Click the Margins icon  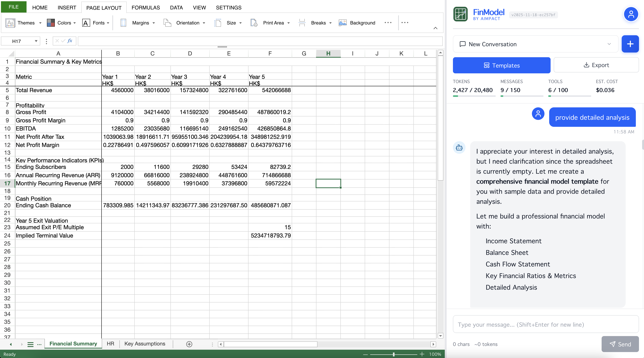(123, 23)
